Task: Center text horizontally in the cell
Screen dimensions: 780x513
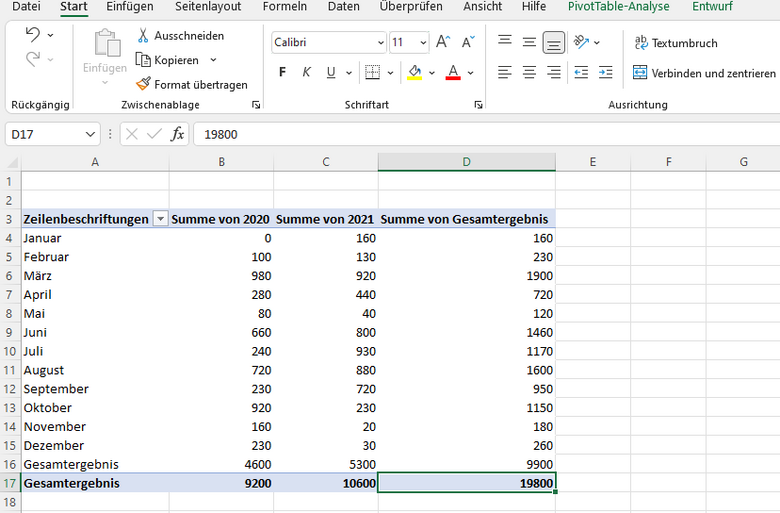Action: (x=529, y=73)
